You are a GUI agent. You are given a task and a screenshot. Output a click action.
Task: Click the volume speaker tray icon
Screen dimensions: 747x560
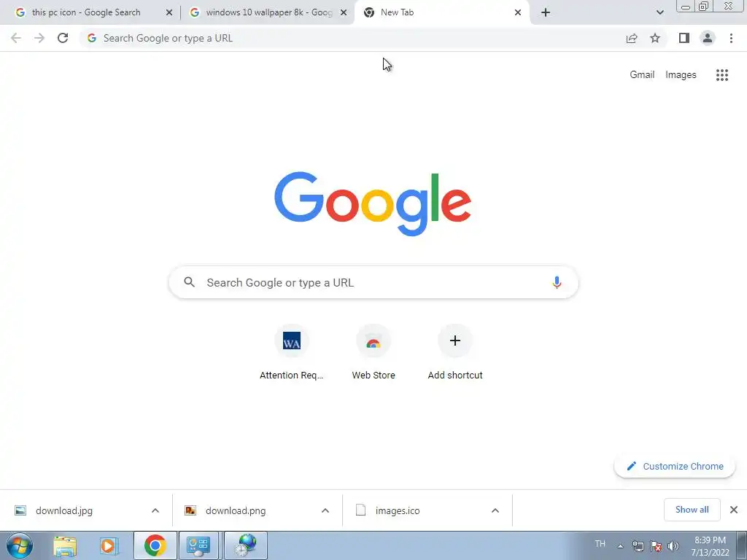pos(673,546)
